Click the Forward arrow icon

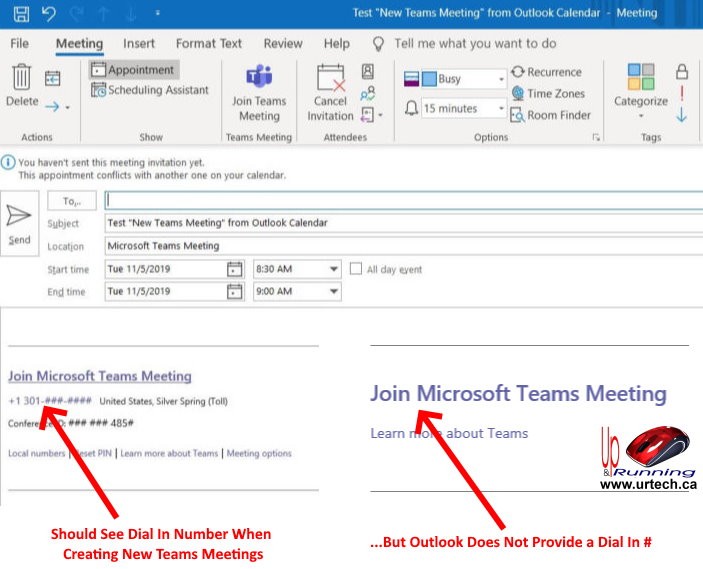pos(52,107)
